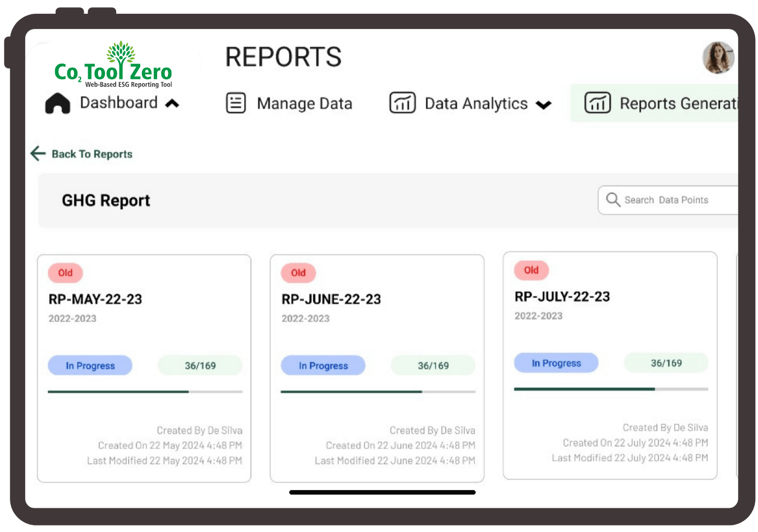Click the Old badge on RP-JULY-22-23

[531, 270]
